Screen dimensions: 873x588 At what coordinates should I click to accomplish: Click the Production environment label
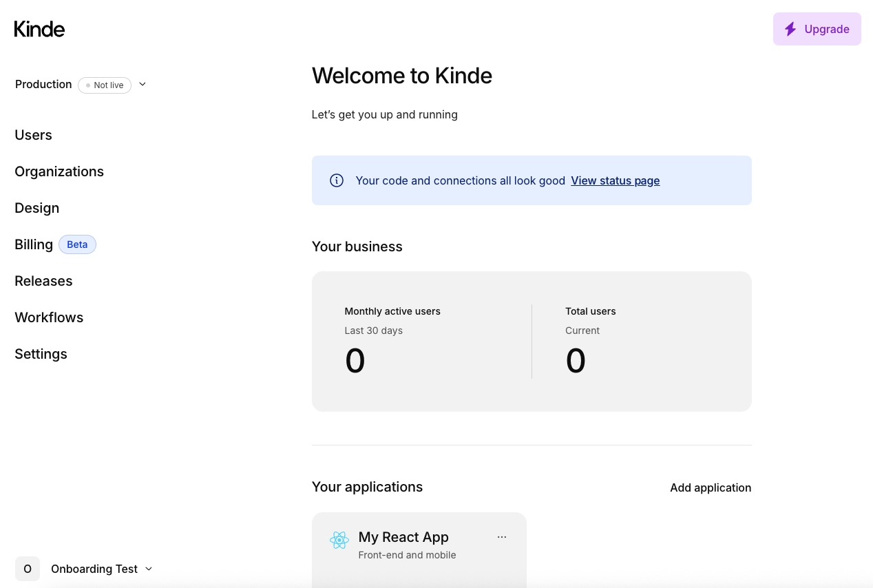click(43, 84)
